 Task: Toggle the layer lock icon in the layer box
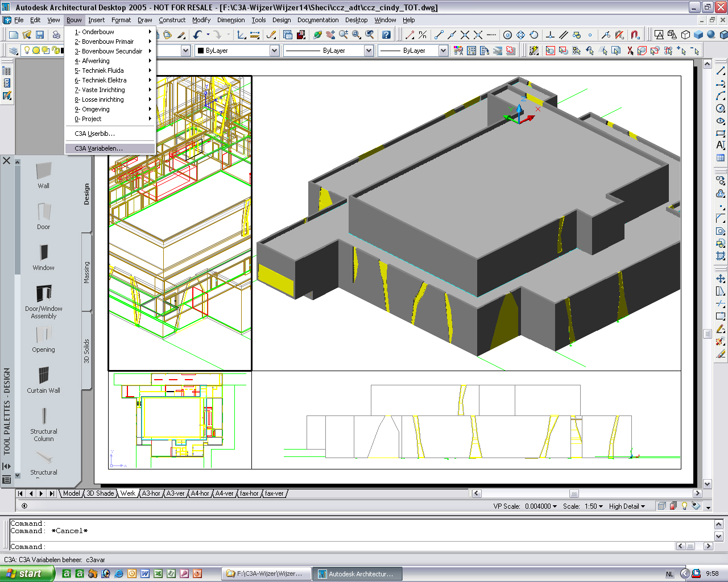click(56, 50)
